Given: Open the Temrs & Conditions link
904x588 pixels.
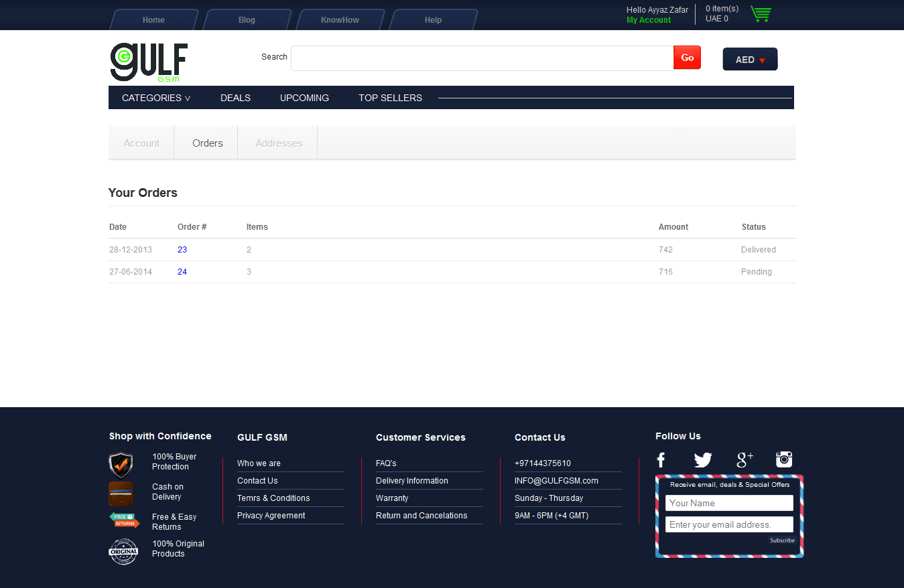Looking at the screenshot, I should click(x=273, y=498).
